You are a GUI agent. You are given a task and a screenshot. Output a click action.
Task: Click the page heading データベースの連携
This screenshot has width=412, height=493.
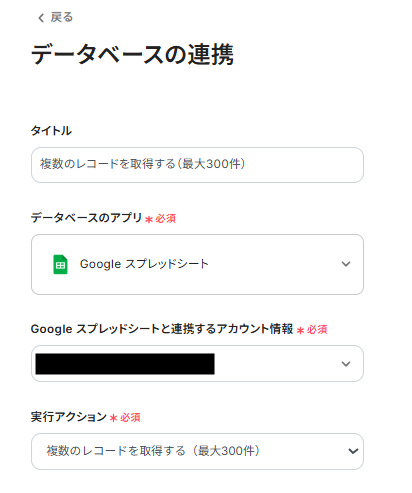click(x=132, y=54)
